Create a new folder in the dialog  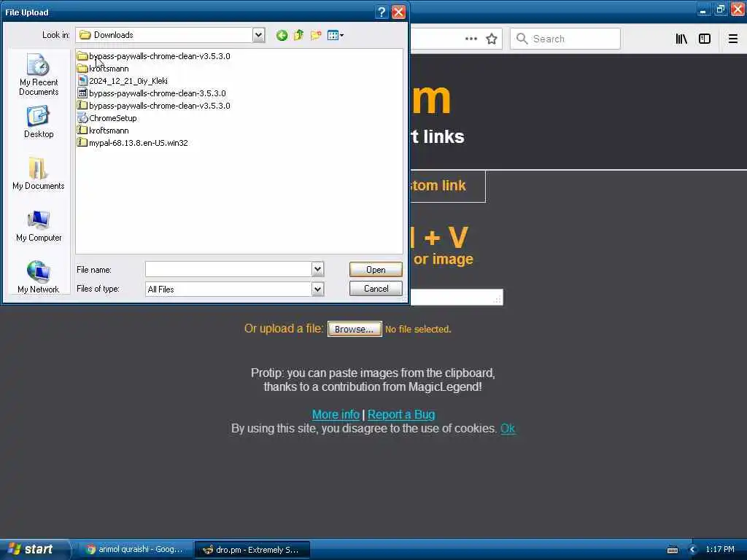click(315, 35)
